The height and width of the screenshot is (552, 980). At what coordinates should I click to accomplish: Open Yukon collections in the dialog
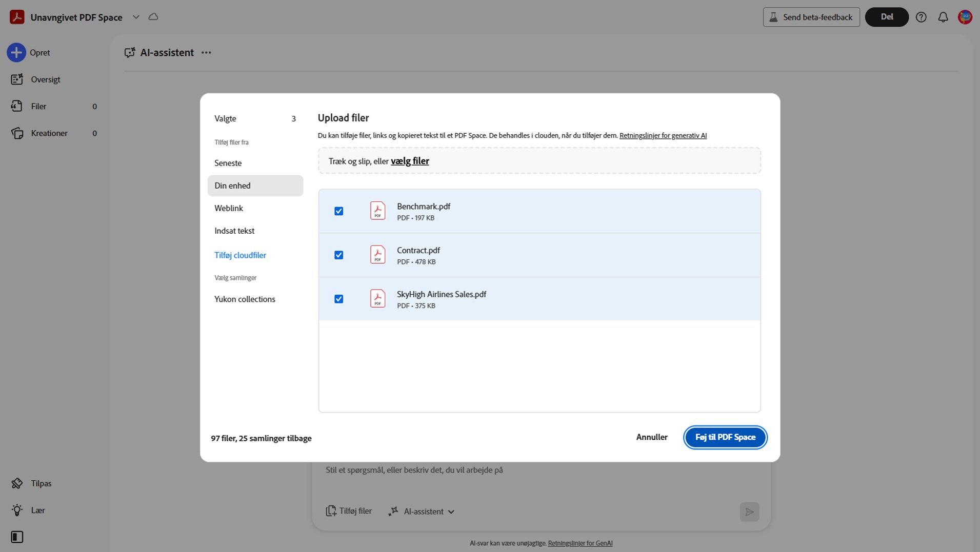point(255,299)
